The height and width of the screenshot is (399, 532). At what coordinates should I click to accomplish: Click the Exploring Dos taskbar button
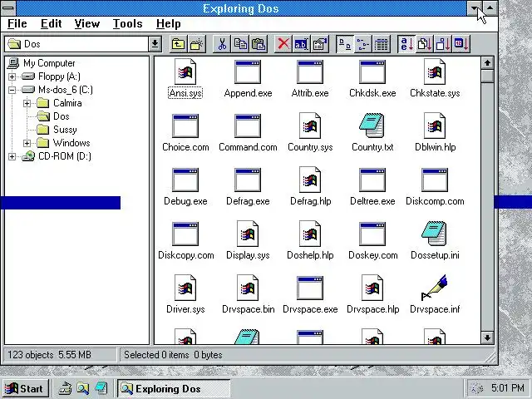[174, 388]
